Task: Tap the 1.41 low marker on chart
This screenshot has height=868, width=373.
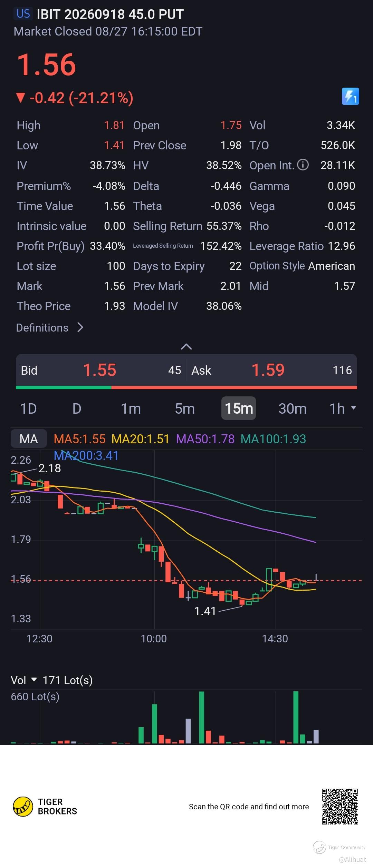Action: [205, 611]
